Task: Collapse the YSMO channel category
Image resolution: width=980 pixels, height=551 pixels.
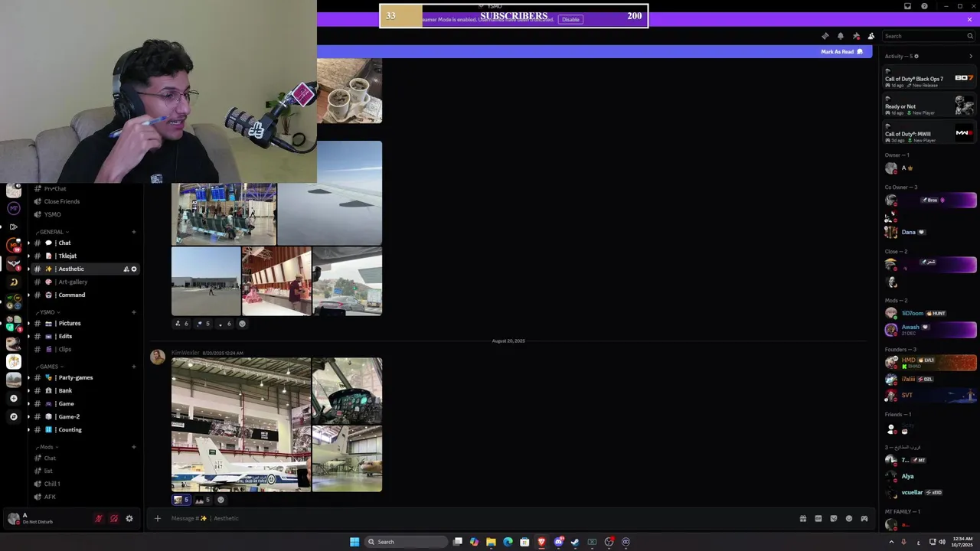Action: pyautogui.click(x=47, y=312)
